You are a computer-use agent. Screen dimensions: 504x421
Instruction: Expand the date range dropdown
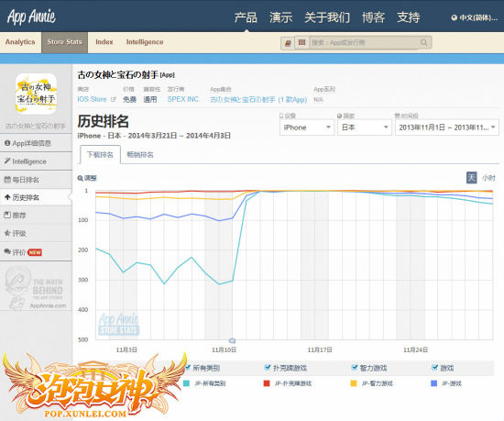447,127
